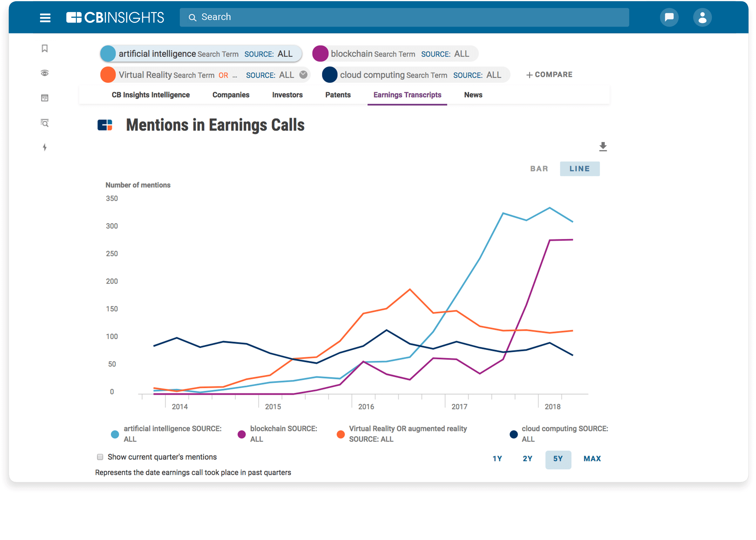Open the user profile icon
Viewport: 756px width, 540px height.
pos(702,17)
